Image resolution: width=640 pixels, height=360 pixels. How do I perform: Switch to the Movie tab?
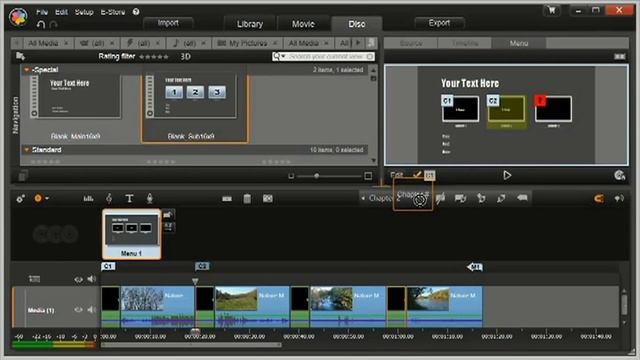[303, 24]
